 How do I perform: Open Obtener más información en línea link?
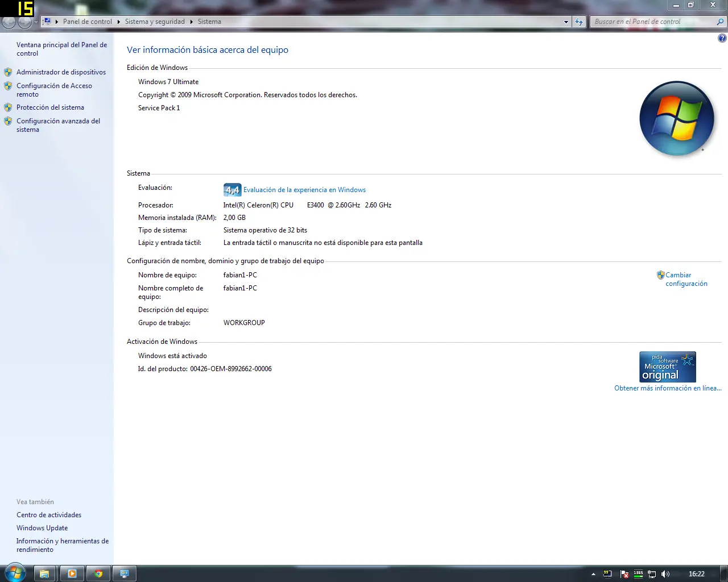point(668,388)
